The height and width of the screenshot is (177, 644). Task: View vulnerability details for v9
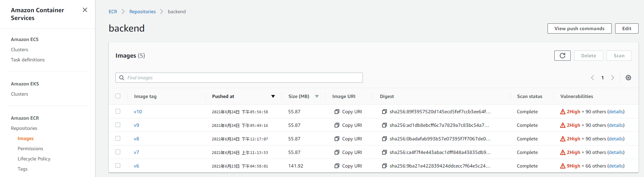click(616, 125)
